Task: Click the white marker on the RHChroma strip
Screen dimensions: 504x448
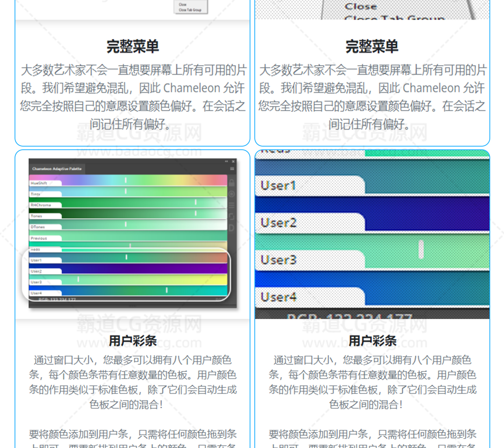Action: point(195,202)
